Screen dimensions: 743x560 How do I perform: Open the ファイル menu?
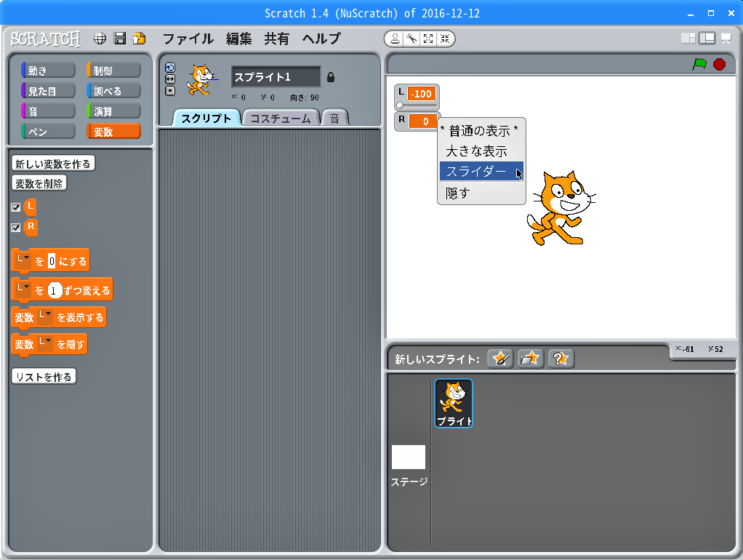(x=188, y=39)
